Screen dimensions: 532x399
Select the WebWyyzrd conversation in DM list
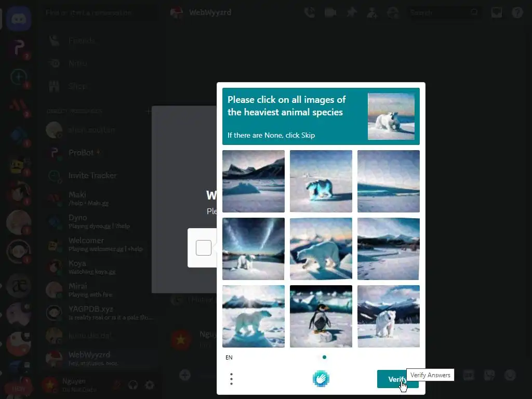[x=99, y=358]
